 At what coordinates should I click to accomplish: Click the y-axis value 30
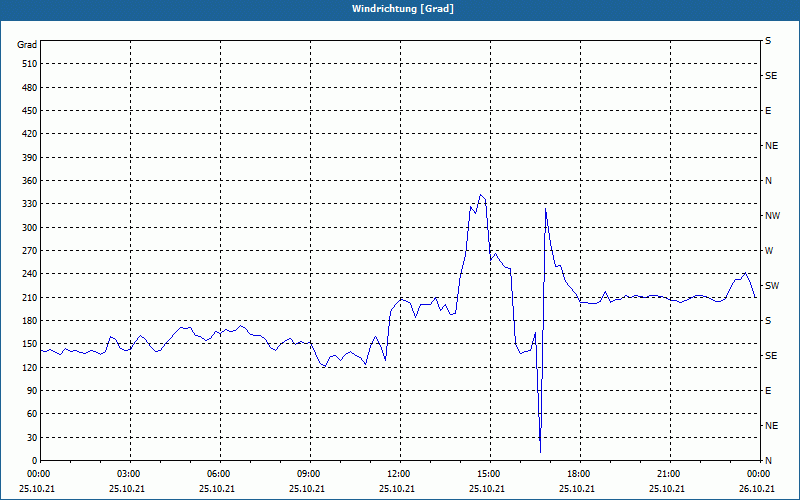(32, 438)
